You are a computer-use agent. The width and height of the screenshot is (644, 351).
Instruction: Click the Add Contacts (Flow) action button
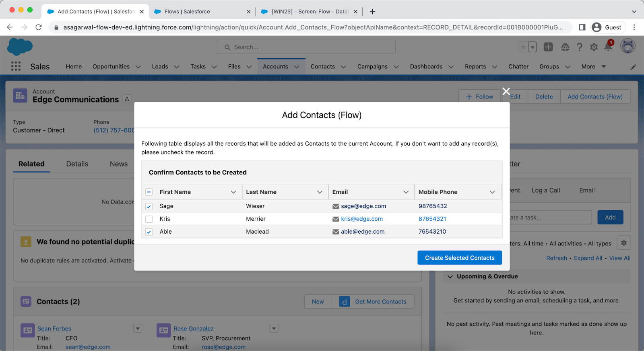click(x=595, y=96)
